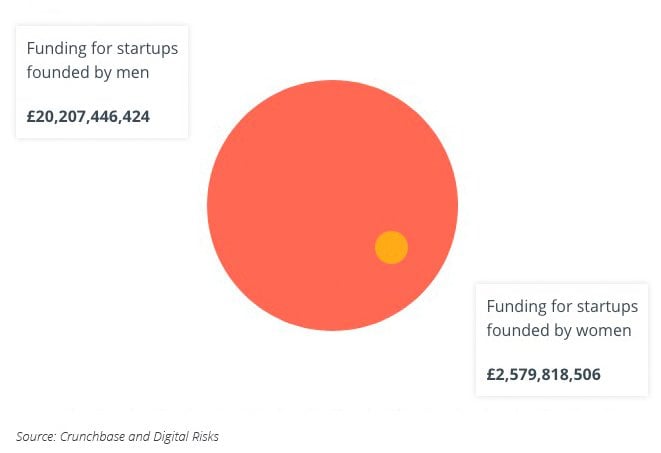Click 'Funding for startups' in the men's card
This screenshot has width=661, height=453.
(x=102, y=48)
